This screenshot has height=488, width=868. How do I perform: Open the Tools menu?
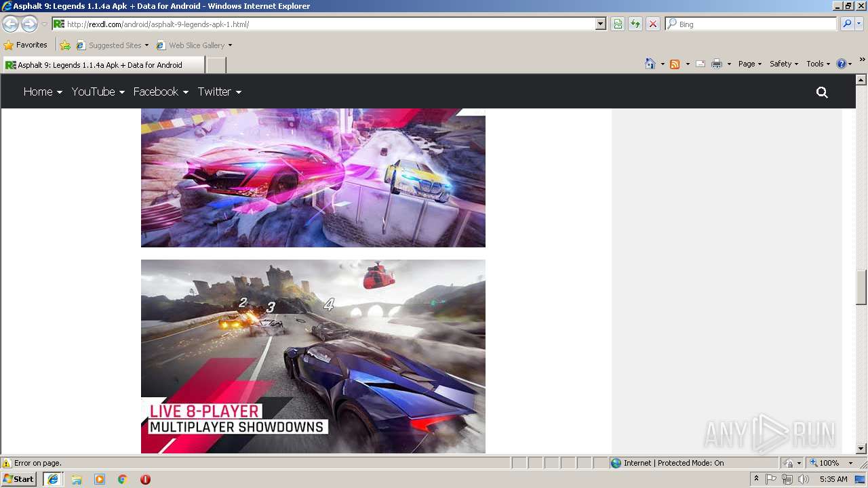coord(818,64)
